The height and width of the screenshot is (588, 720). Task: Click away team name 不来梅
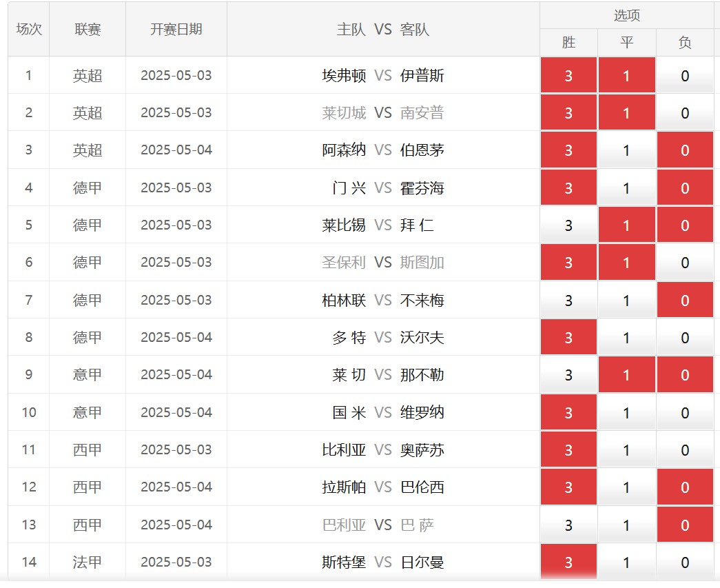pyautogui.click(x=422, y=300)
